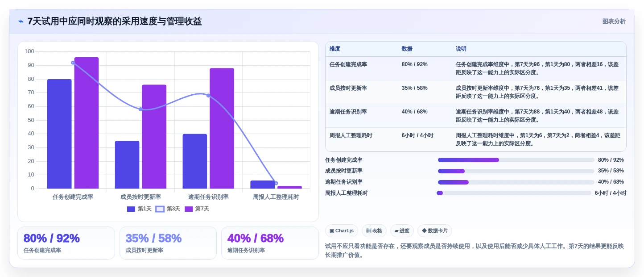Toggle the 第1天 legend entry

(x=139, y=209)
